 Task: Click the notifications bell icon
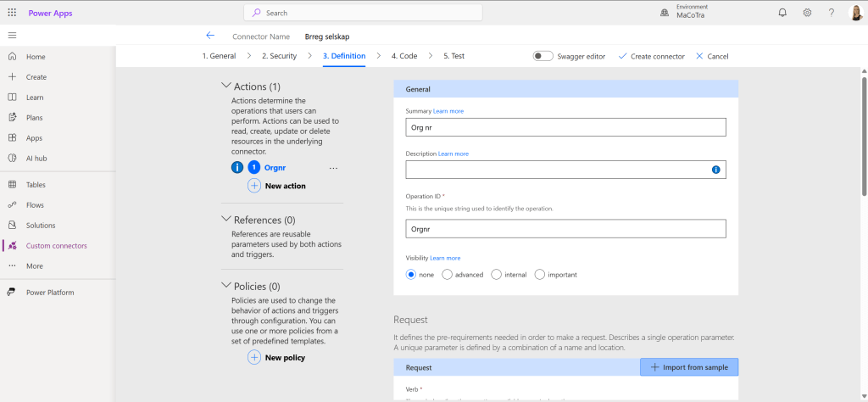tap(782, 13)
